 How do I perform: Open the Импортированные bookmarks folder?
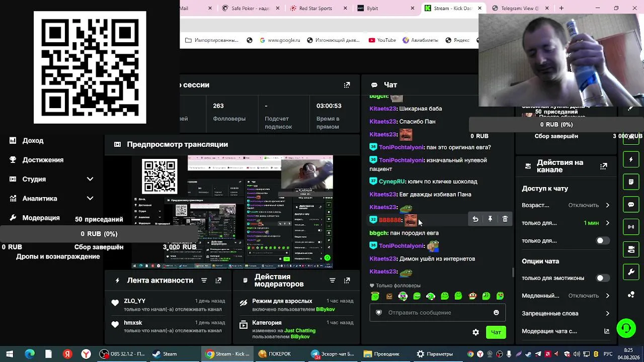click(212, 40)
